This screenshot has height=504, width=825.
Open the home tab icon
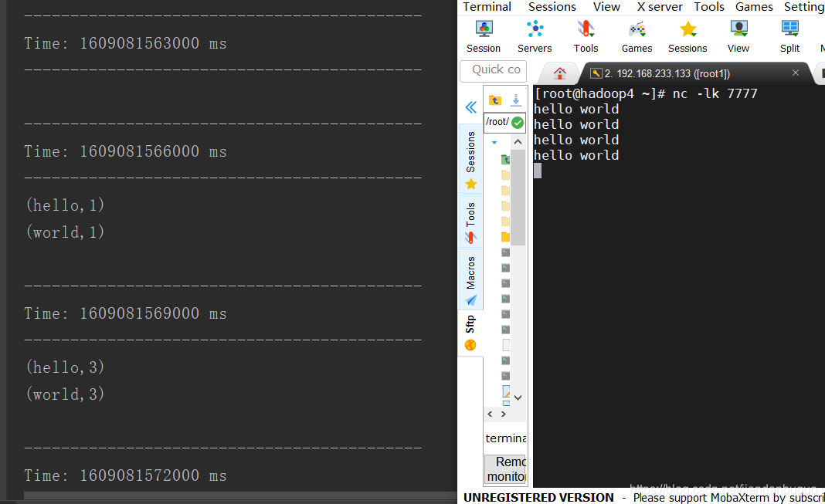point(560,73)
